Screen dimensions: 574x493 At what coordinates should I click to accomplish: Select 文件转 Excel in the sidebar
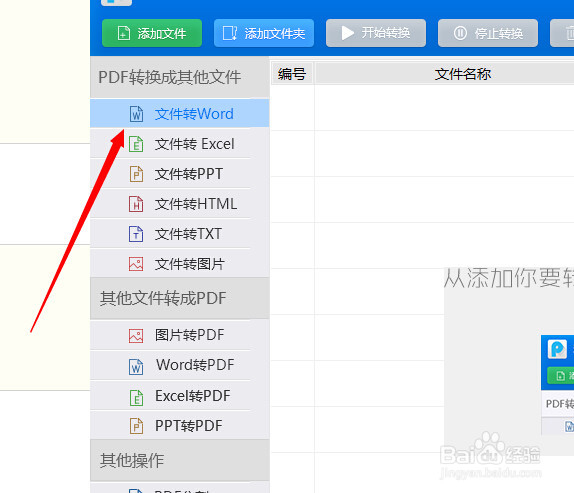coord(180,144)
